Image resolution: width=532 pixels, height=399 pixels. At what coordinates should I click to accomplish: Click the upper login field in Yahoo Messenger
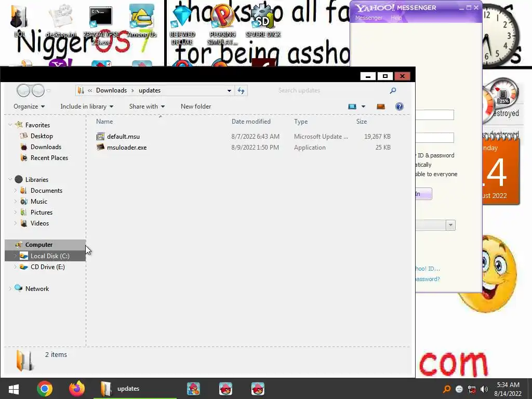coord(435,115)
